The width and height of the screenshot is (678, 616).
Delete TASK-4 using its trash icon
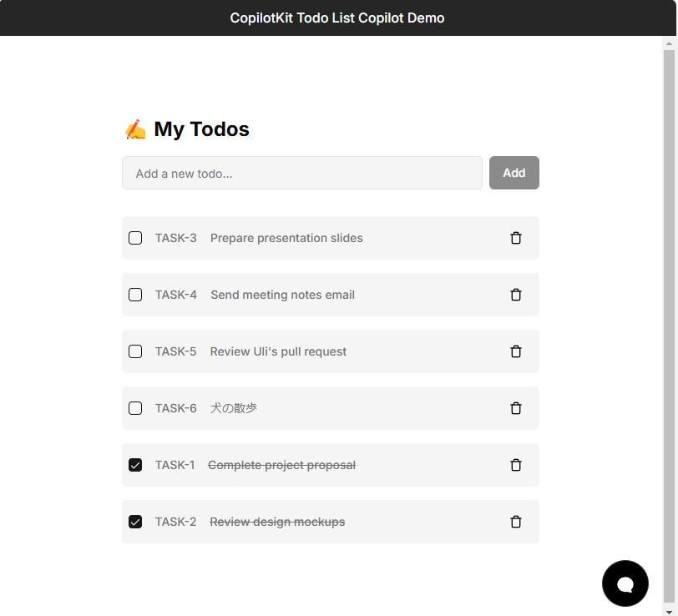pos(516,295)
